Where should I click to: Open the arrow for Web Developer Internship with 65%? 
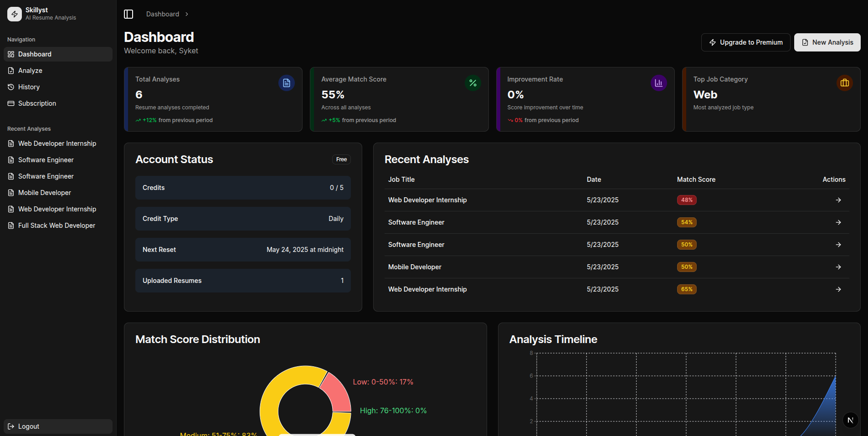click(838, 289)
